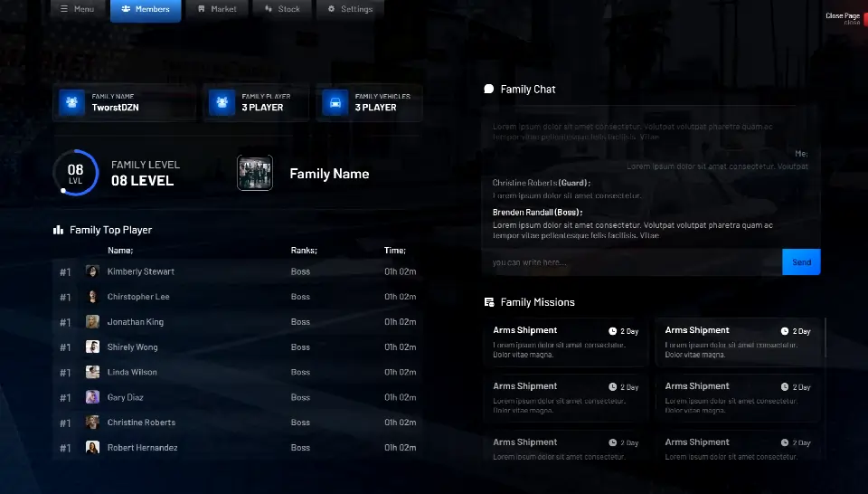Image resolution: width=868 pixels, height=494 pixels.
Task: Click the Close Page button
Action: [x=846, y=18]
